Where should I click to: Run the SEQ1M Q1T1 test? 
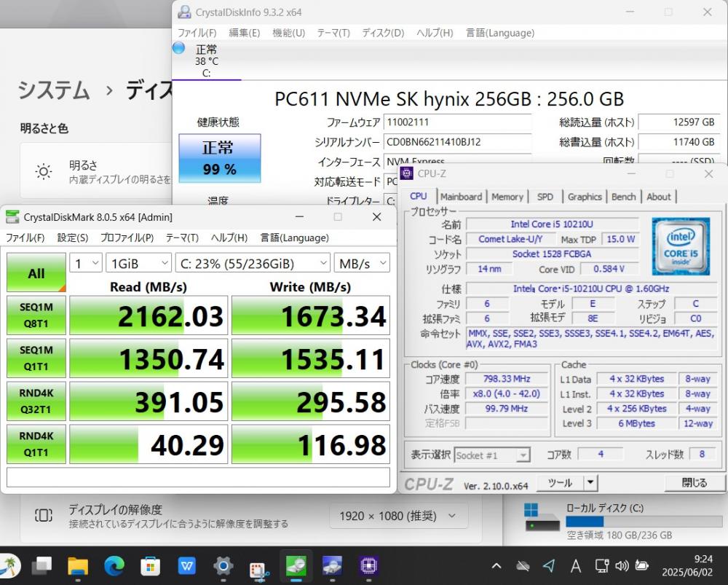(x=36, y=358)
